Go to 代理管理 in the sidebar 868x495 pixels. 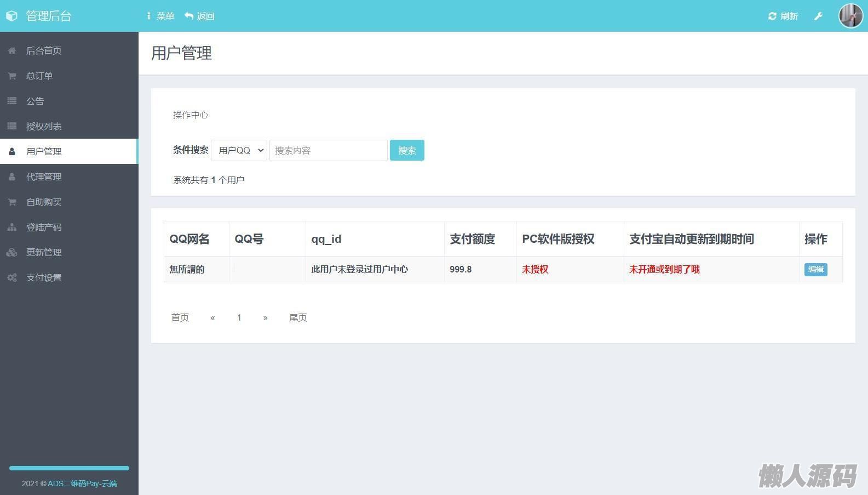[44, 177]
